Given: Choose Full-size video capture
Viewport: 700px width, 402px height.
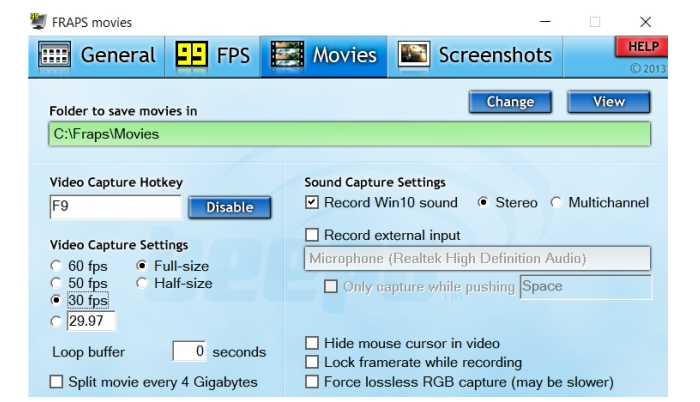Looking at the screenshot, I should pyautogui.click(x=142, y=266).
